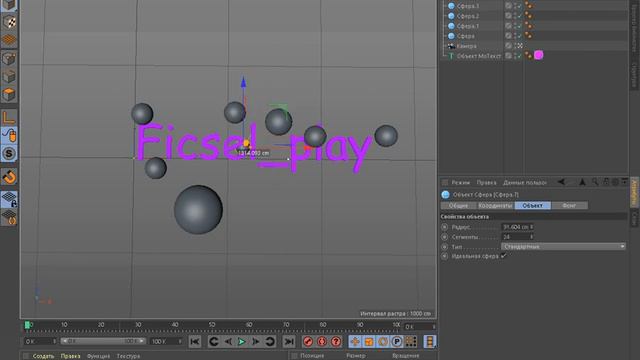Select the Камера object in hierarchy

[x=466, y=46]
